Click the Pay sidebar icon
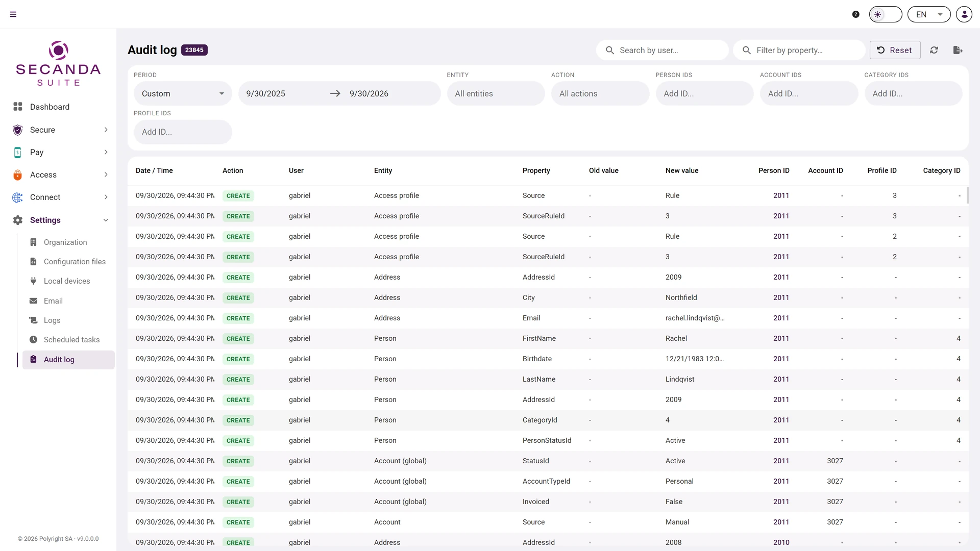Viewport: 980px width, 551px height. (18, 152)
